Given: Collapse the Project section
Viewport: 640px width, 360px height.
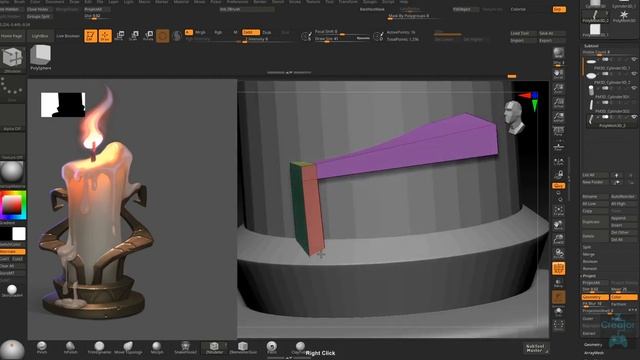Looking at the screenshot, I should point(589,276).
